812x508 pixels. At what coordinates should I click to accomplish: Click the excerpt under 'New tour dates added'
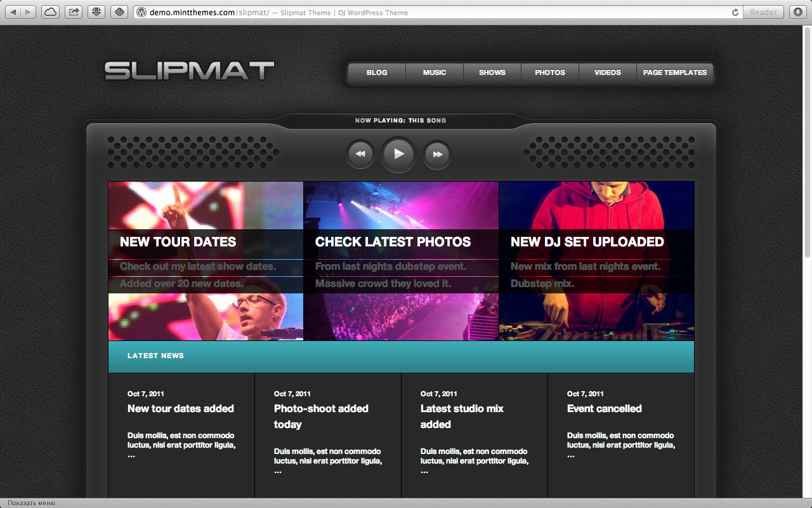[x=181, y=445]
